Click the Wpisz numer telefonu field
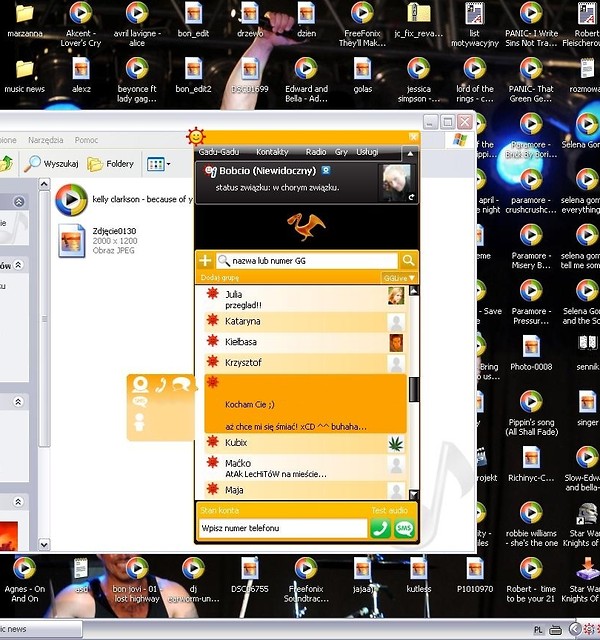Screen dimensions: 600x640 pos(283,529)
